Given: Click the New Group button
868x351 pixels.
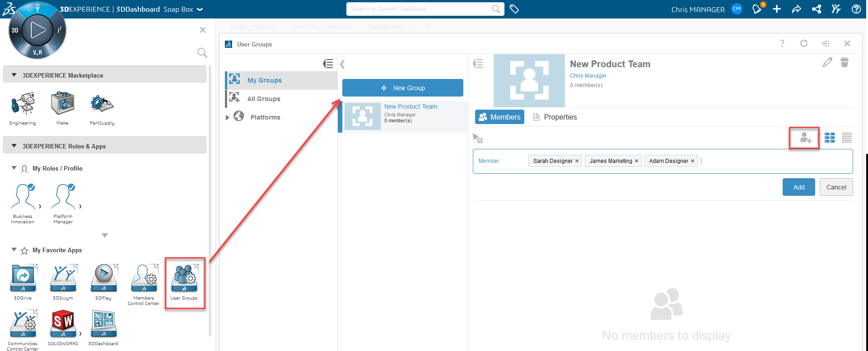Looking at the screenshot, I should [402, 88].
